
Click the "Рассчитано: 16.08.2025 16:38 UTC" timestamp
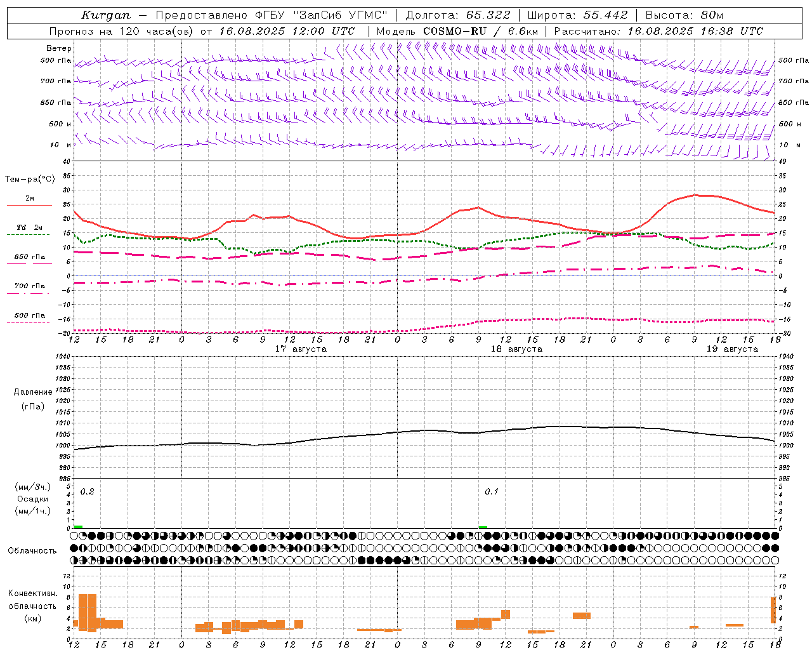658,31
